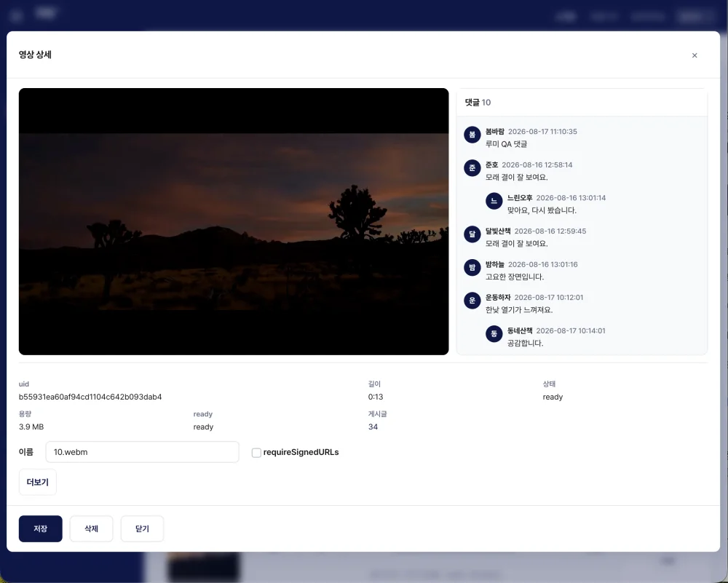Click the 동네산책 reply avatar icon
The image size is (728, 583).
(494, 334)
